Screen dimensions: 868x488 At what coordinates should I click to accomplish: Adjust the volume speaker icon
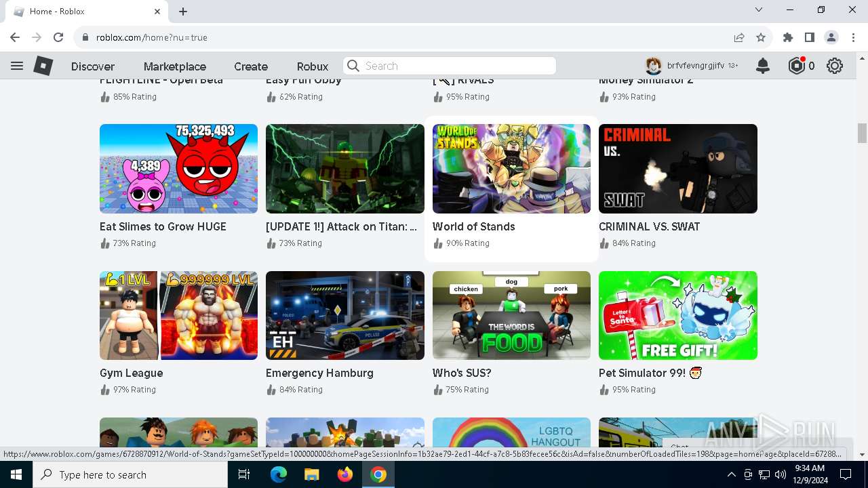(781, 474)
